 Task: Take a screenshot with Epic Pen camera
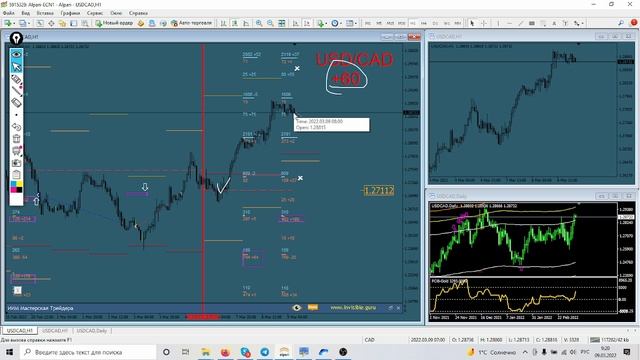16,163
